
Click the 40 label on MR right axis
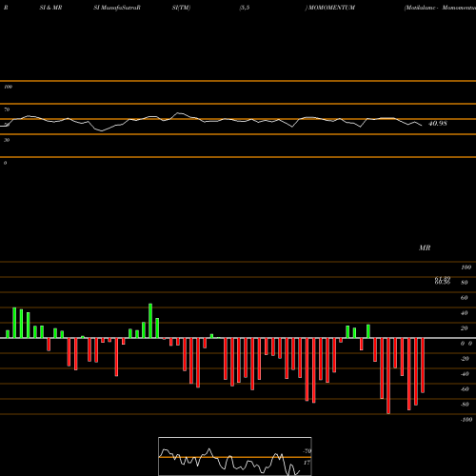pyautogui.click(x=465, y=313)
